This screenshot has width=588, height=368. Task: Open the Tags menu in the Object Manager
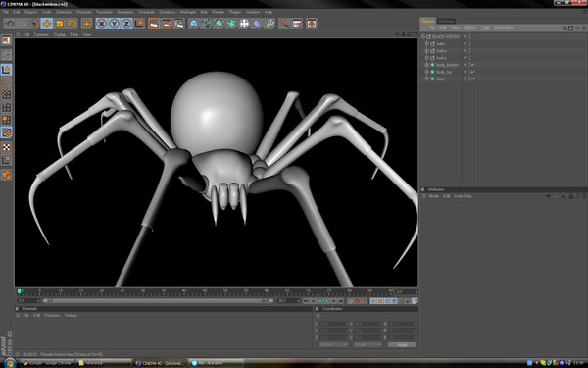[x=485, y=28]
